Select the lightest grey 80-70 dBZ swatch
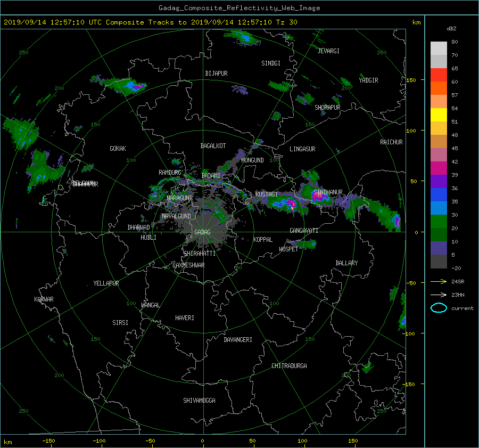479x448 pixels. (x=439, y=48)
